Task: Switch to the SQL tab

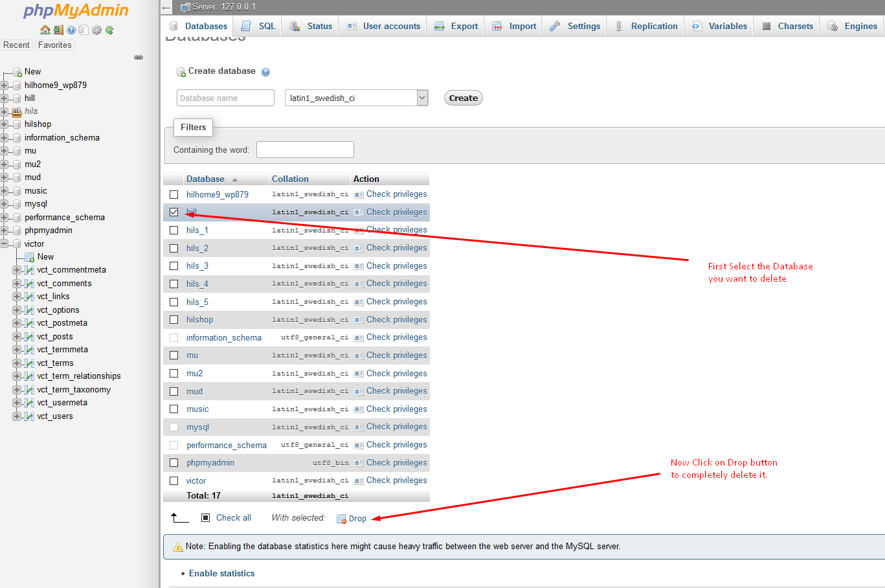Action: pos(259,26)
